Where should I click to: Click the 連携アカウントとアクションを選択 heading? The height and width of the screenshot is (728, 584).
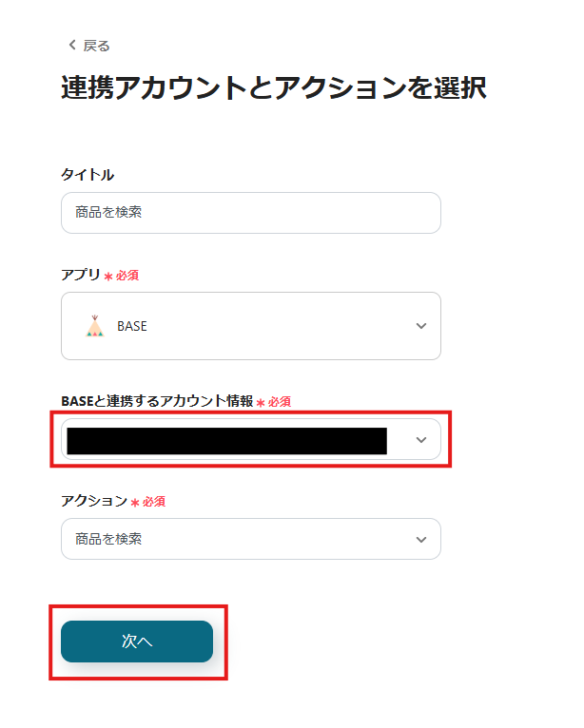pos(274,87)
